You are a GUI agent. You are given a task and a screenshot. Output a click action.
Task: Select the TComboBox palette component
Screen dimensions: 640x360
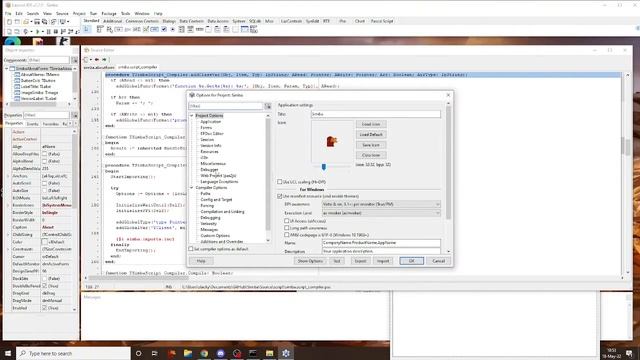[x=190, y=29]
